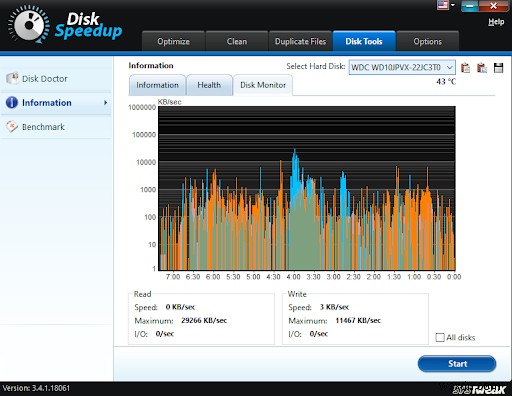Image resolution: width=512 pixels, height=396 pixels.
Task: Click the read Maximum value 29266 KB/sec
Action: tap(204, 320)
